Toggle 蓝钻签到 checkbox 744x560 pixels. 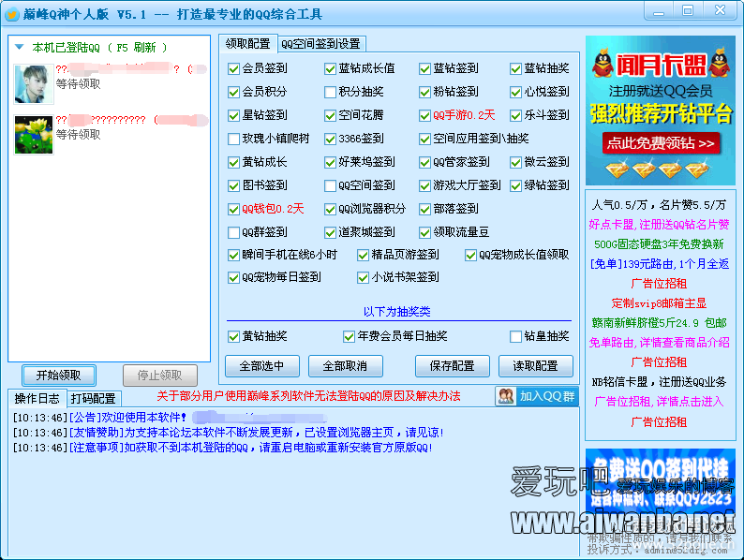(x=424, y=68)
